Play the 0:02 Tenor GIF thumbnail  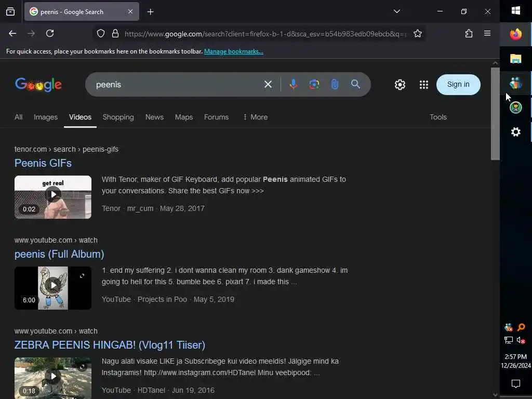coord(53,197)
